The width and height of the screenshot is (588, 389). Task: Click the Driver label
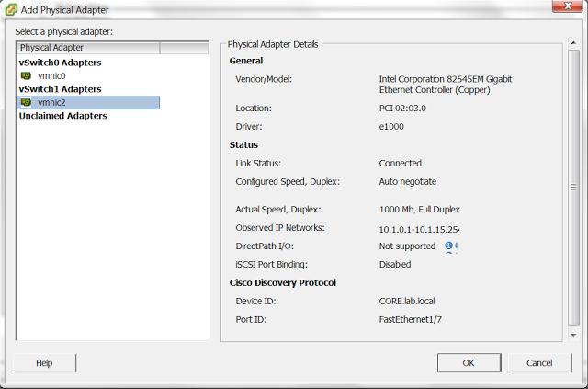pos(249,127)
